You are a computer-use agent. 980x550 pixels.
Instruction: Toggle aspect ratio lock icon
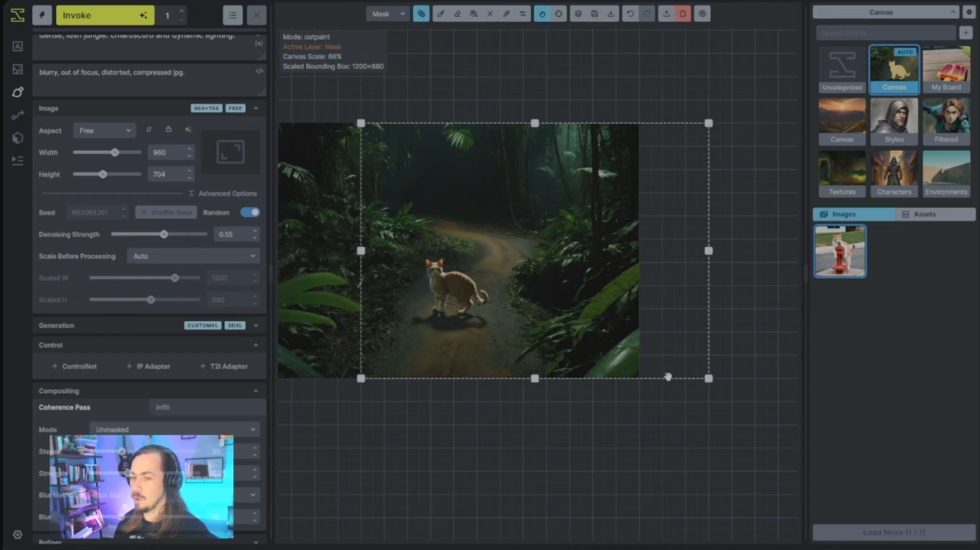coord(168,130)
